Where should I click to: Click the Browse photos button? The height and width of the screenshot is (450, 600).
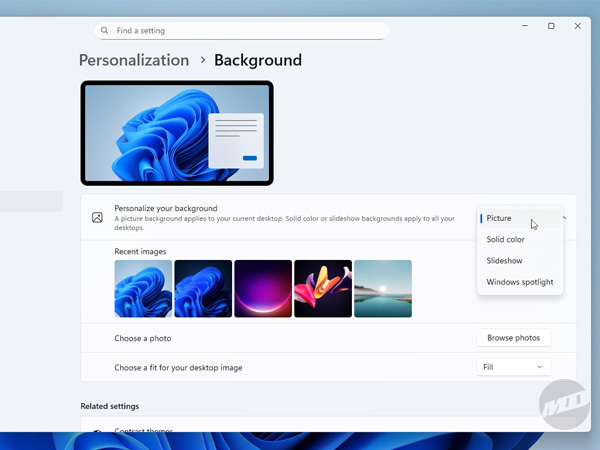click(x=513, y=338)
